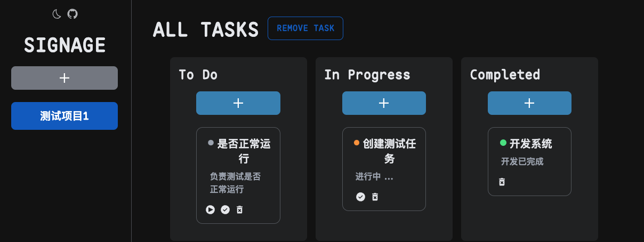Screen dimensions: 644x242
Task: Click the orange status dot on 创建测试任务
Action: tap(357, 143)
